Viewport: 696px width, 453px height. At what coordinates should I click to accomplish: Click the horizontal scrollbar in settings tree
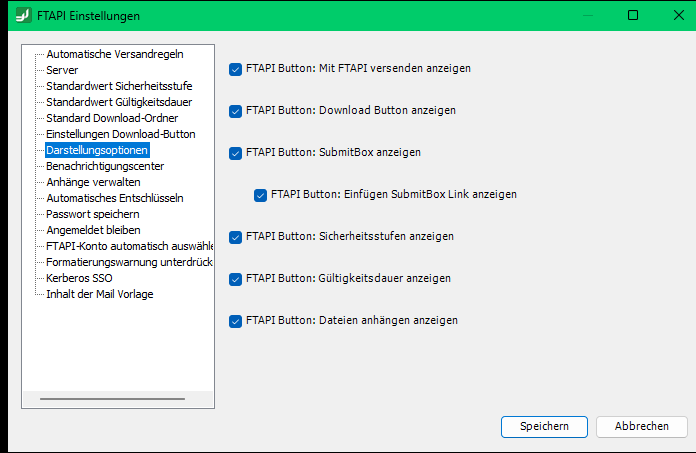(112, 399)
